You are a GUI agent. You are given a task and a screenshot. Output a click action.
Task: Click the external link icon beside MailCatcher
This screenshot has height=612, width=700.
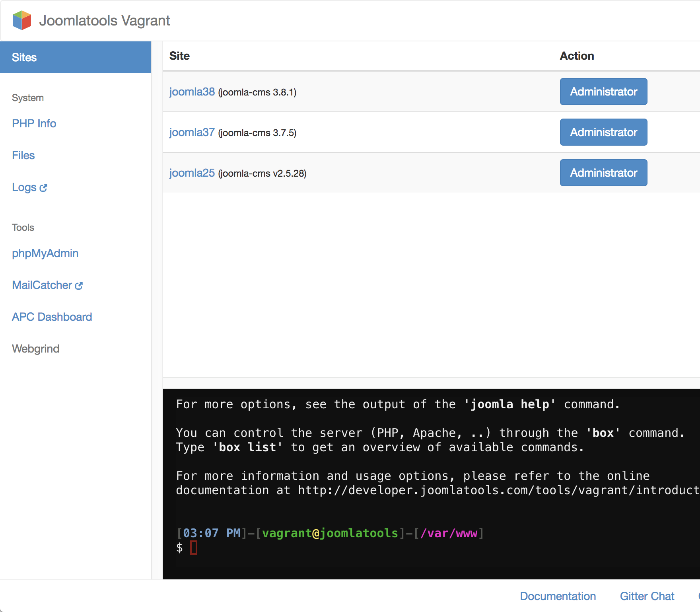pos(79,286)
